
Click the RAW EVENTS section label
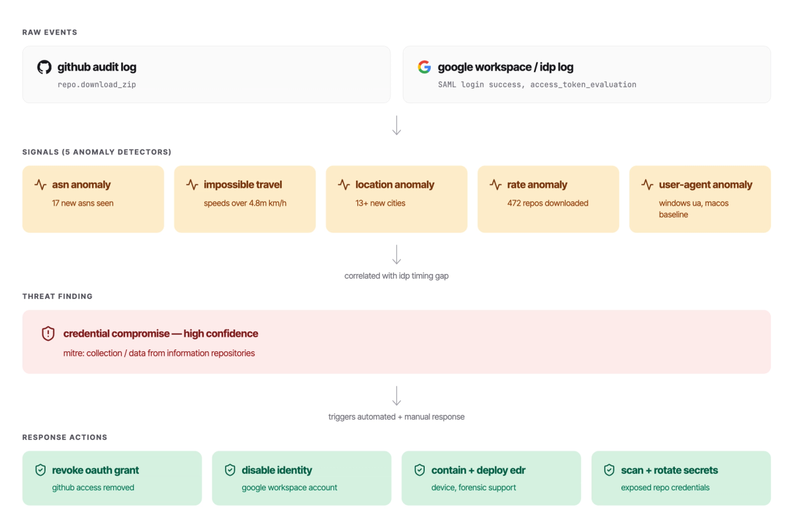tap(50, 32)
